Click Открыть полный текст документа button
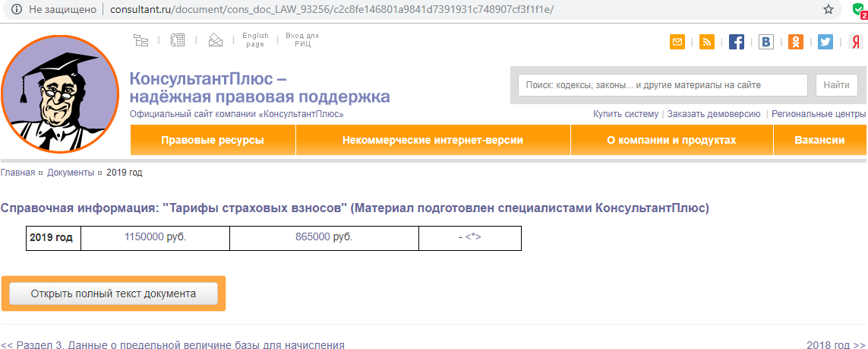This screenshot has height=349, width=868. click(x=113, y=293)
